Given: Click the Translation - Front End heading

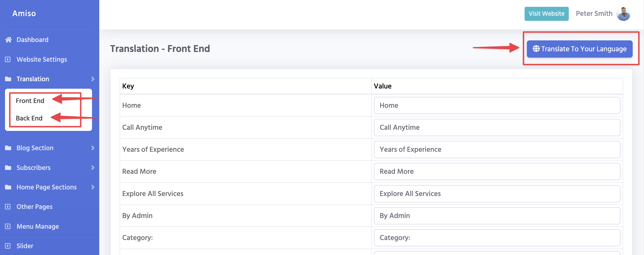Looking at the screenshot, I should [160, 49].
